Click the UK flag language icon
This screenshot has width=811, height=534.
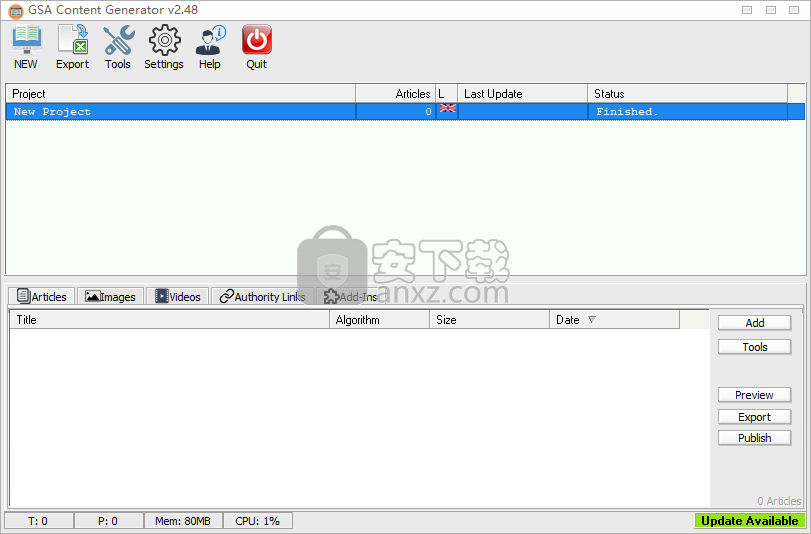tap(447, 109)
